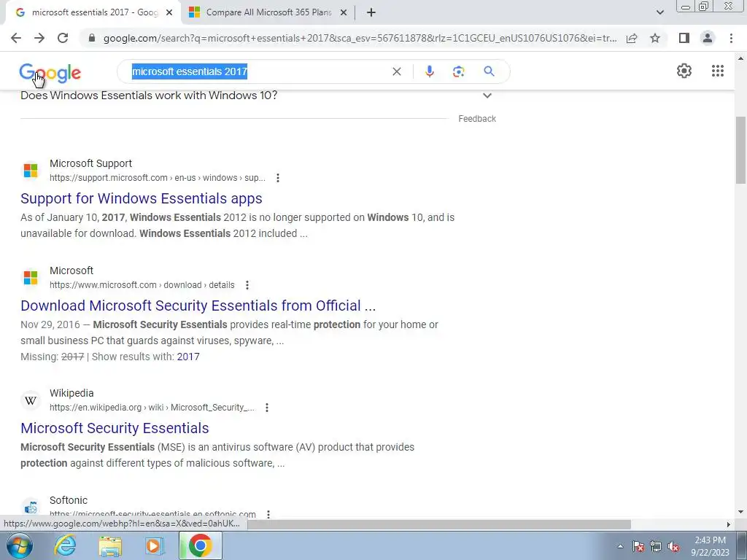Reload the current page

63,38
